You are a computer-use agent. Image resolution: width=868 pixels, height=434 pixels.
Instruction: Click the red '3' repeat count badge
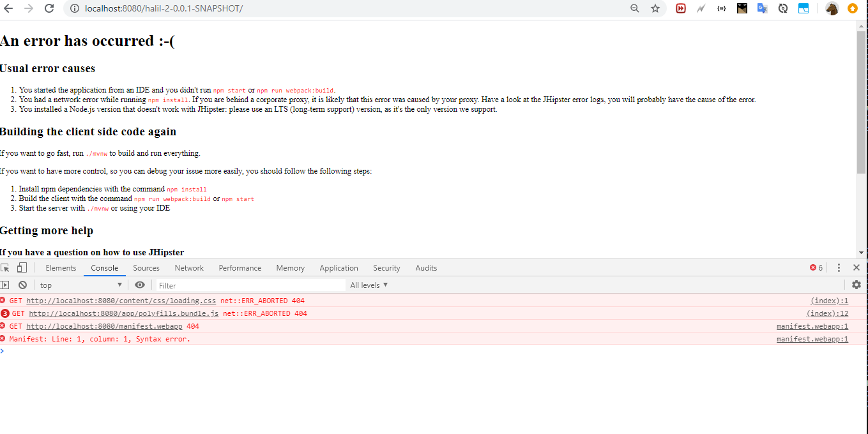(5, 313)
